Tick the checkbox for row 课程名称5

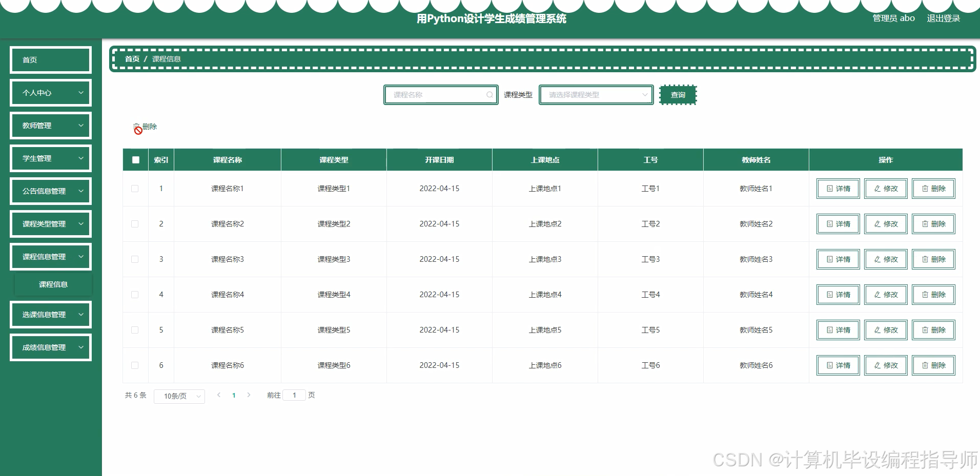tap(135, 330)
